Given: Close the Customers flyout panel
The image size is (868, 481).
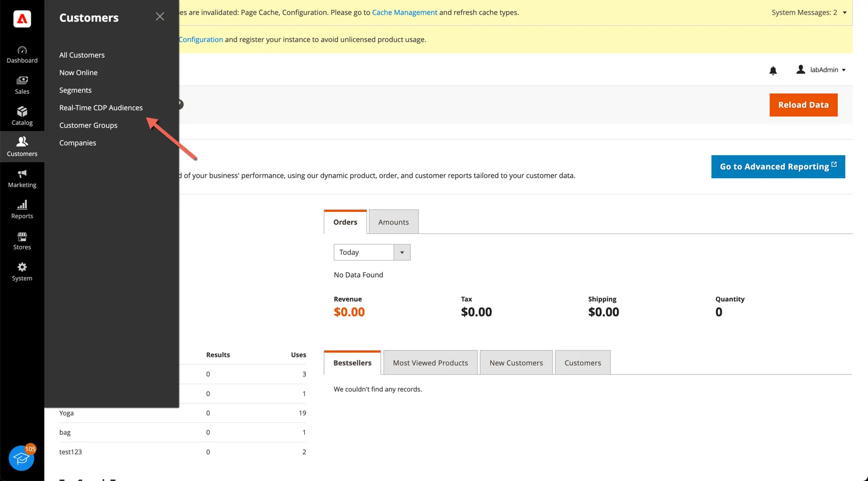Looking at the screenshot, I should tap(160, 17).
